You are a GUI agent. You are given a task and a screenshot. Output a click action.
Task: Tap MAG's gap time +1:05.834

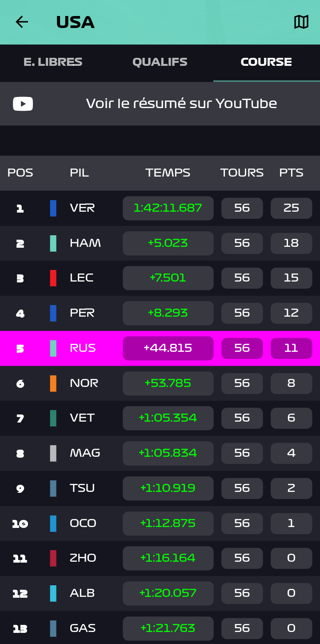tap(168, 453)
